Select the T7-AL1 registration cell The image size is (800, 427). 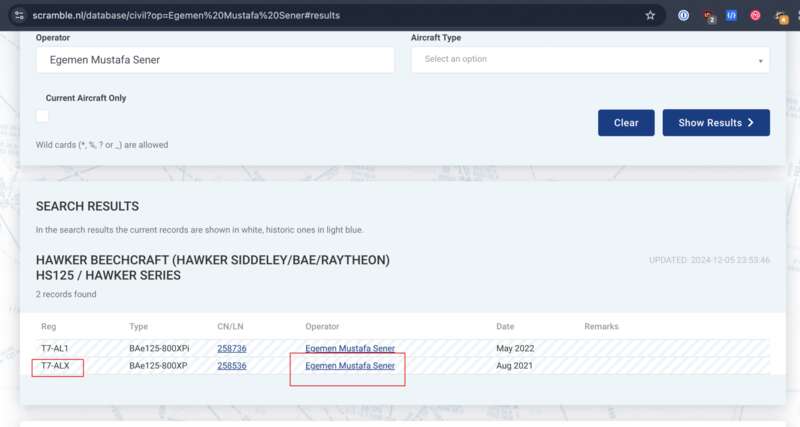(55, 348)
